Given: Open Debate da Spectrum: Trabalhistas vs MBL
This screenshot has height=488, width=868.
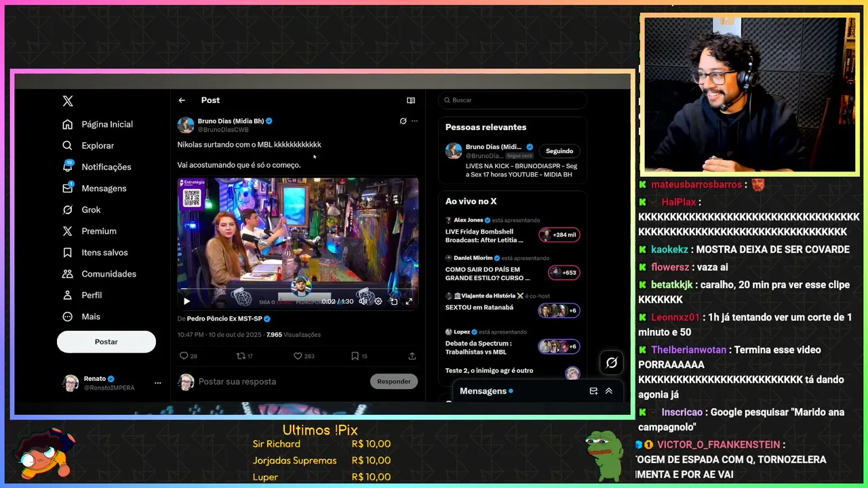Looking at the screenshot, I should [479, 348].
